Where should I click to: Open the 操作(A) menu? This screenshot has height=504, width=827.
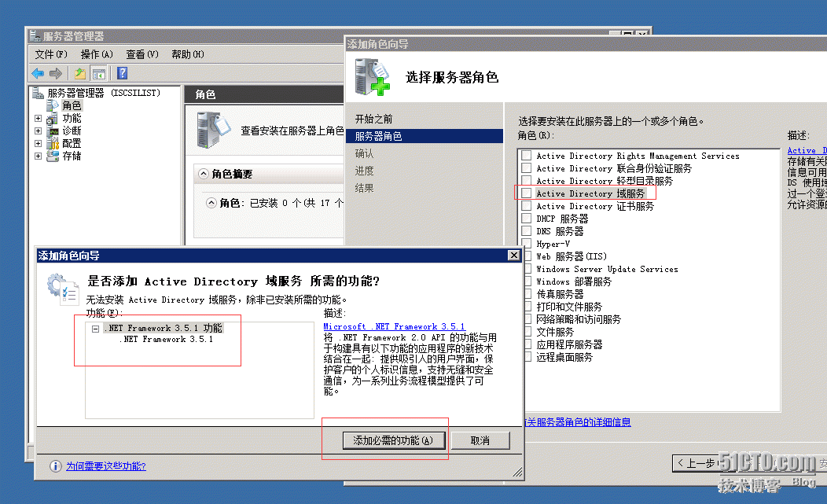click(x=97, y=54)
